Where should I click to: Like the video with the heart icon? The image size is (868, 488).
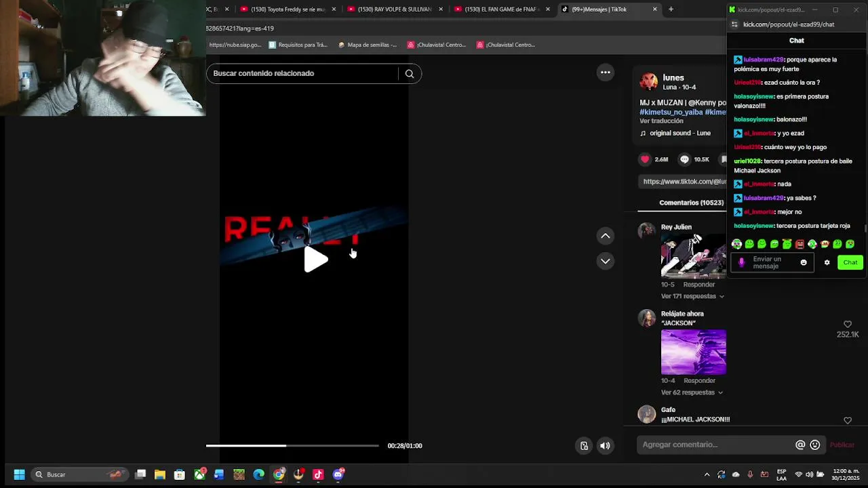coord(645,159)
